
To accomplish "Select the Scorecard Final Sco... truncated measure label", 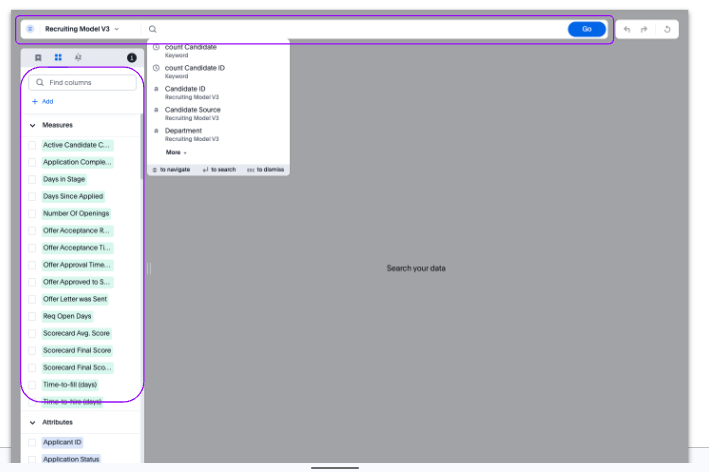I will pyautogui.click(x=77, y=368).
